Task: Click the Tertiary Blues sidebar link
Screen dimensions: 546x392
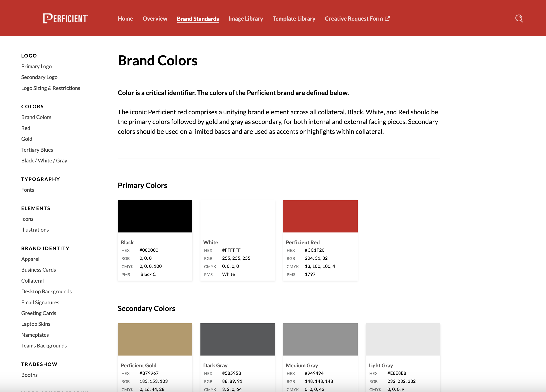Action: pos(37,149)
